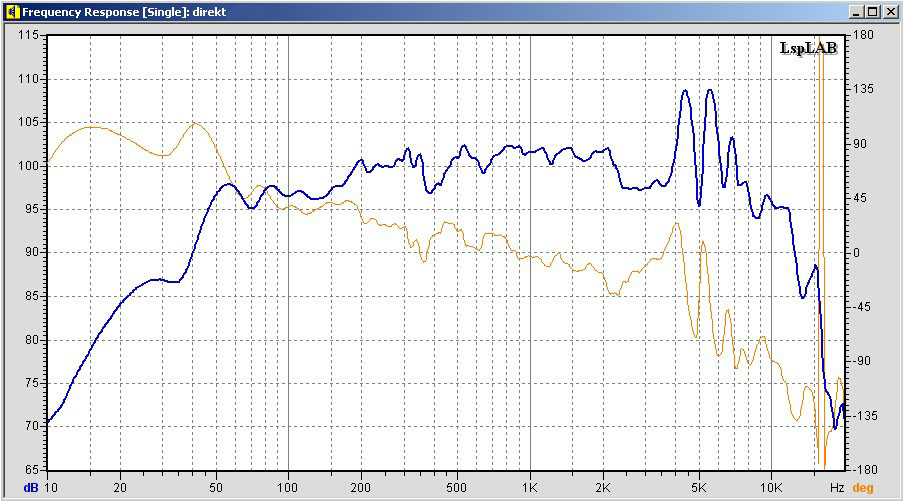
Task: Click the '-135' phase axis value
Action: [x=864, y=416]
